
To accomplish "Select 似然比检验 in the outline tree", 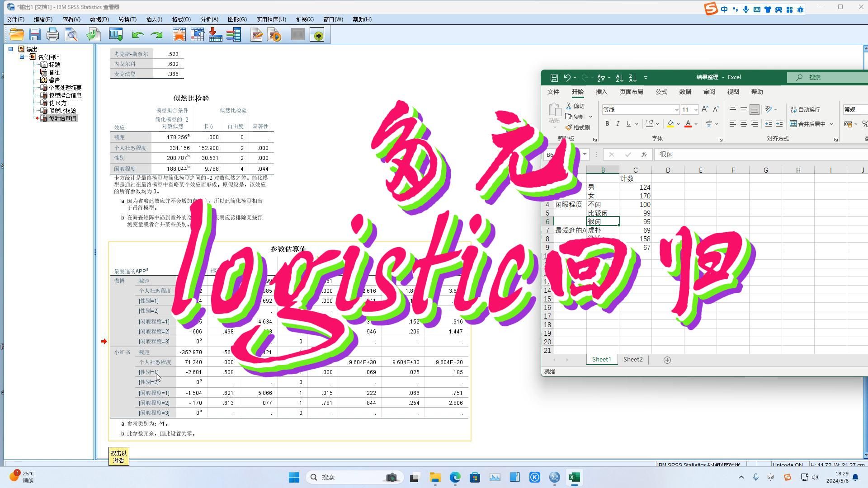I will [x=62, y=111].
